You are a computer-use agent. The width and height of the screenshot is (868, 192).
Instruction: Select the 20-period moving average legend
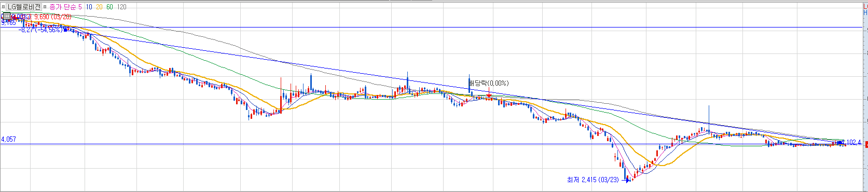[x=99, y=7]
